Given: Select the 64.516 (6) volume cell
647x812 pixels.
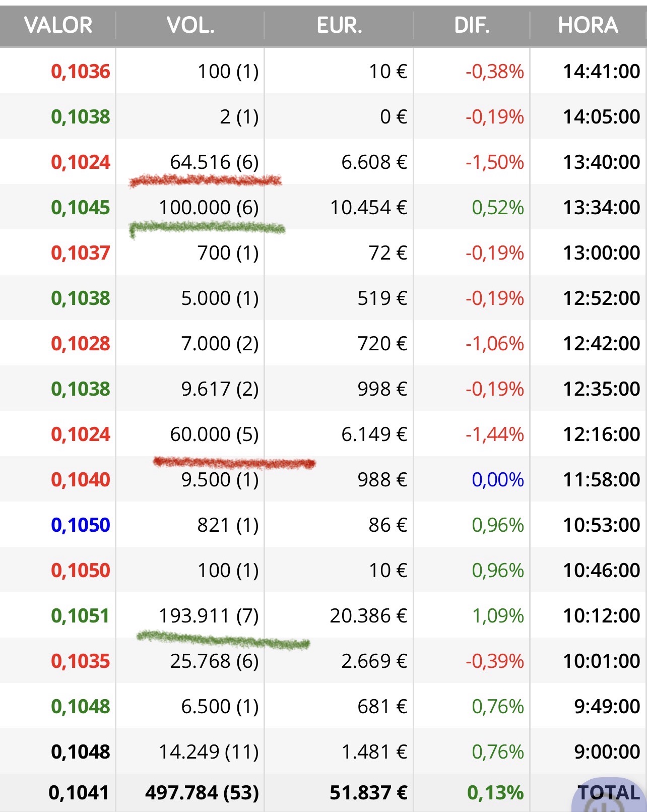Looking at the screenshot, I should click(x=214, y=162).
